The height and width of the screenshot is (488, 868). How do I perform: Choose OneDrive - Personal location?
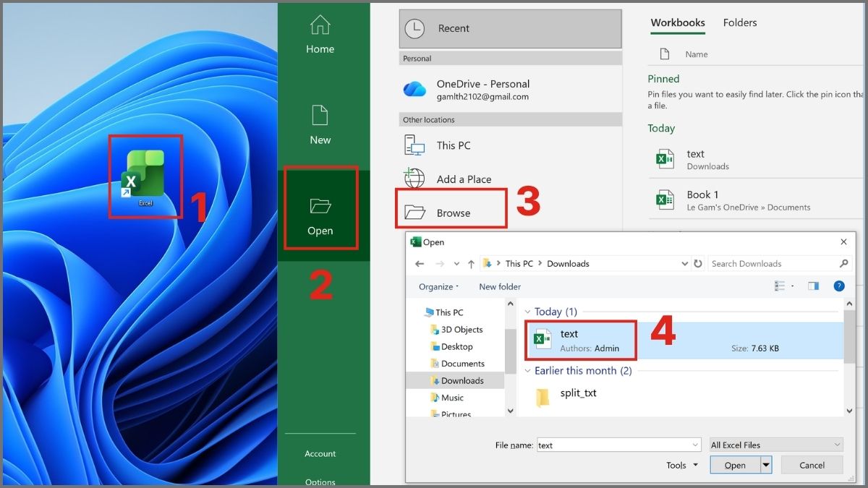tap(510, 90)
